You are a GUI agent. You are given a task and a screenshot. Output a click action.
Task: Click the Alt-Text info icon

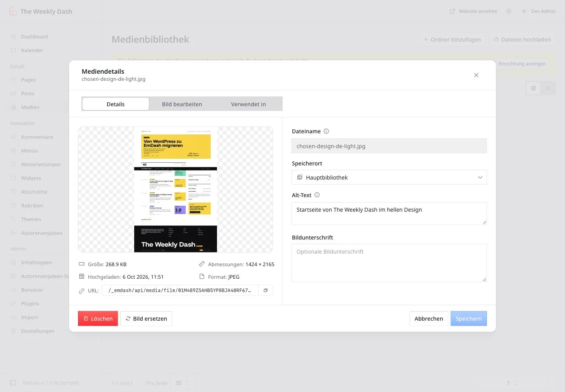[x=317, y=195]
